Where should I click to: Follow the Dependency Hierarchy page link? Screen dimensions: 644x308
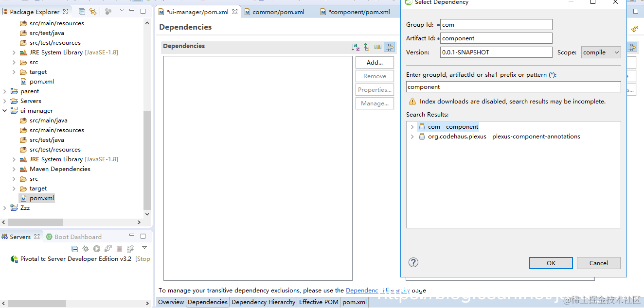point(378,291)
